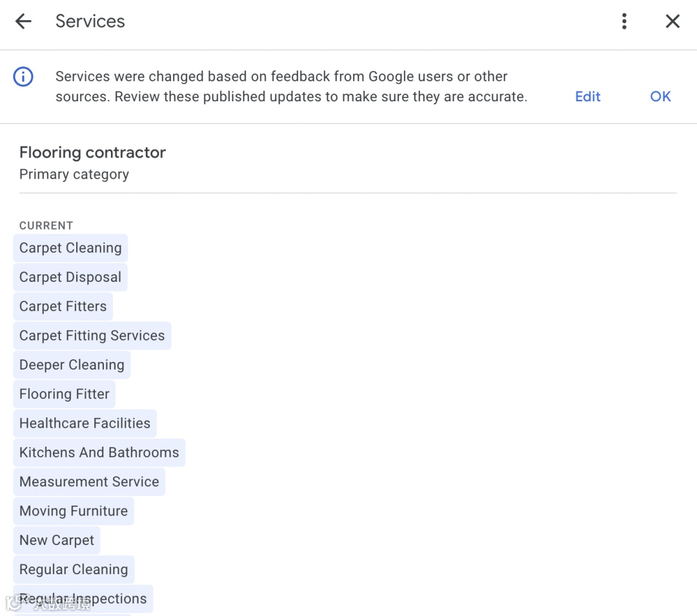Select the Moving Furniture chip
Viewport: 697px width, 616px height.
[74, 512]
